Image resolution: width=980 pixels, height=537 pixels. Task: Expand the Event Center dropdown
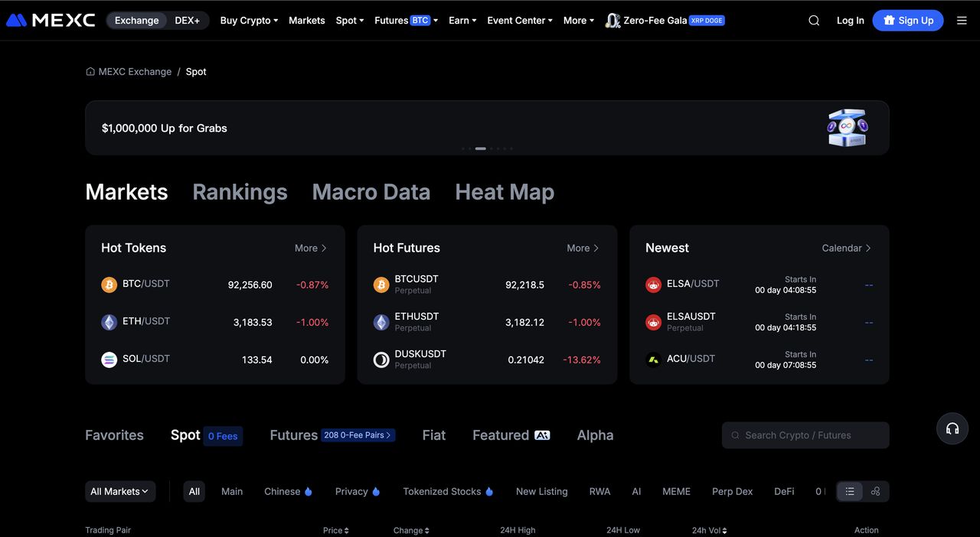tap(520, 21)
